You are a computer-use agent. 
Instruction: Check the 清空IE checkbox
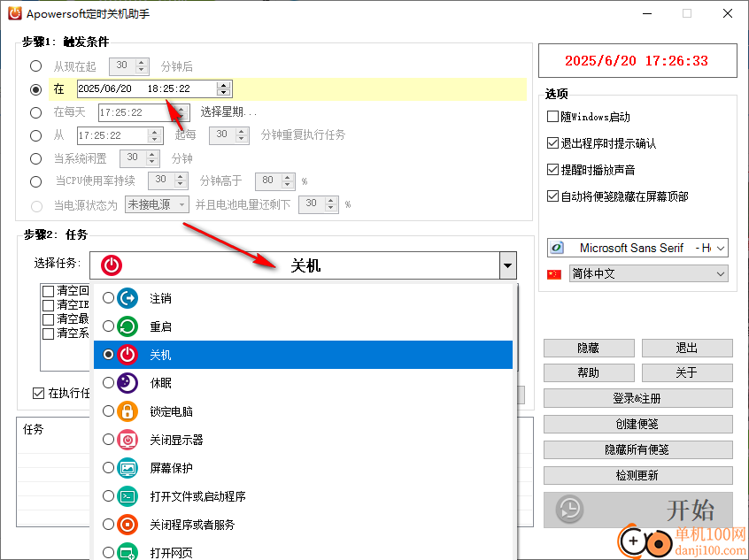coord(48,304)
